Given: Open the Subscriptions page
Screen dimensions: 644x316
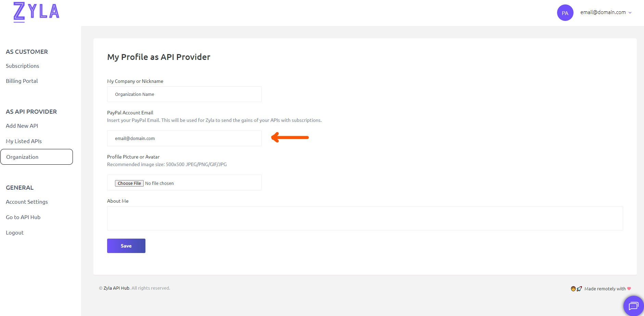Looking at the screenshot, I should (x=23, y=66).
